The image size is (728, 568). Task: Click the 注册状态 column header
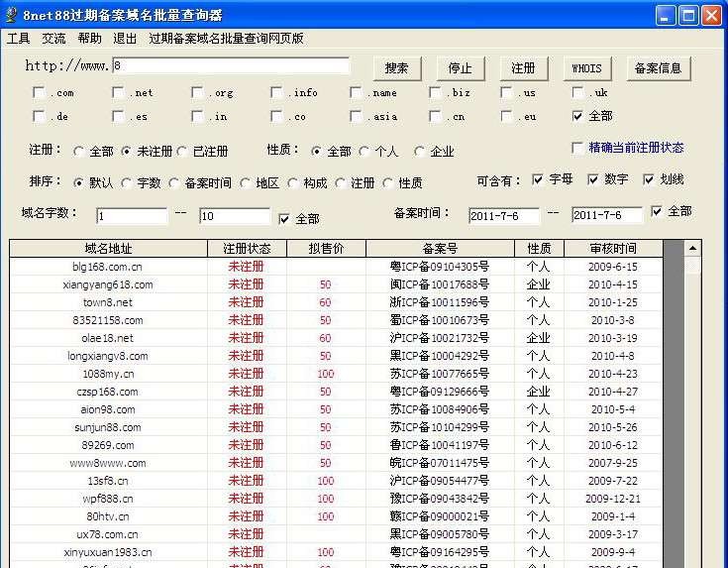pyautogui.click(x=247, y=249)
